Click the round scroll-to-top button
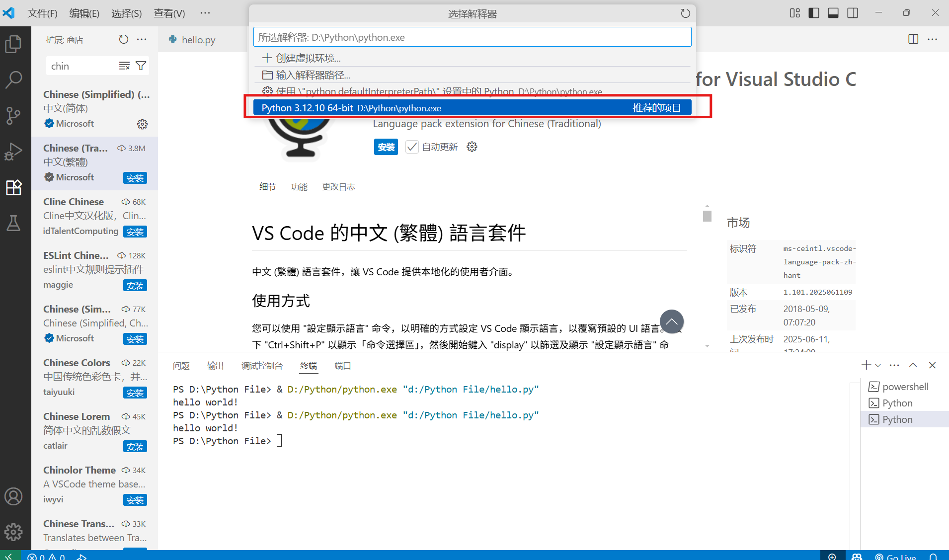The height and width of the screenshot is (560, 949). (672, 321)
